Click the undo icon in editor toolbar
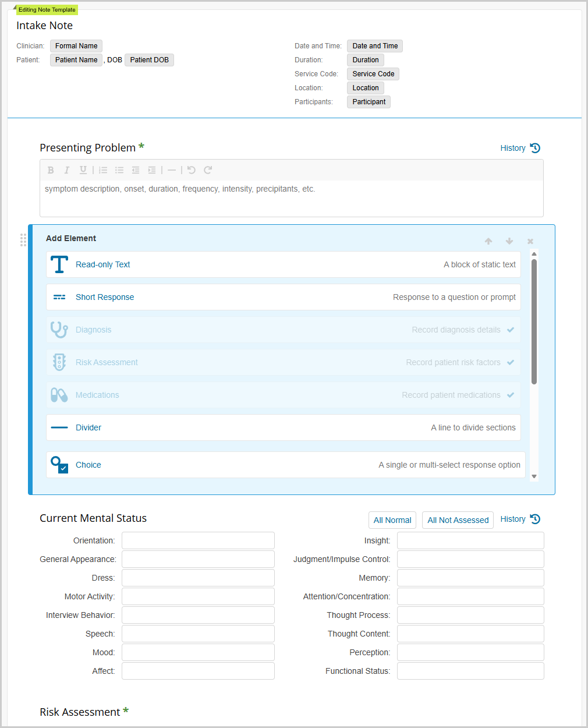This screenshot has width=588, height=728. [x=191, y=170]
